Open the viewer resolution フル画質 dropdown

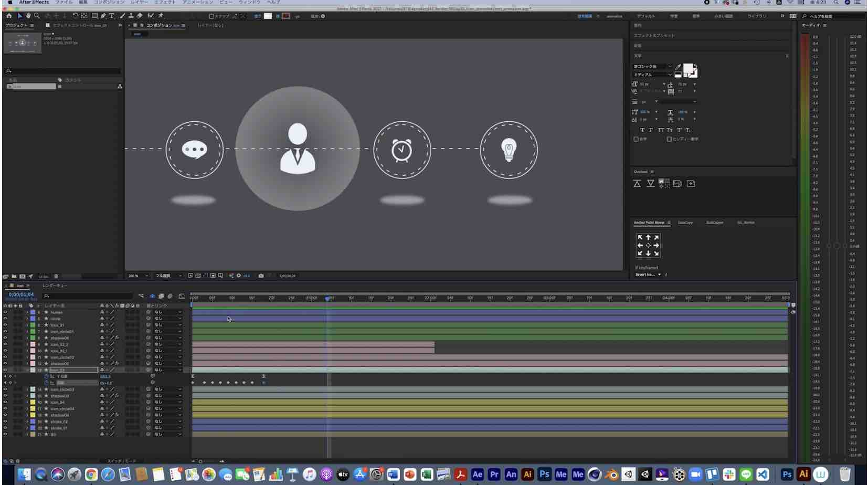pos(168,276)
